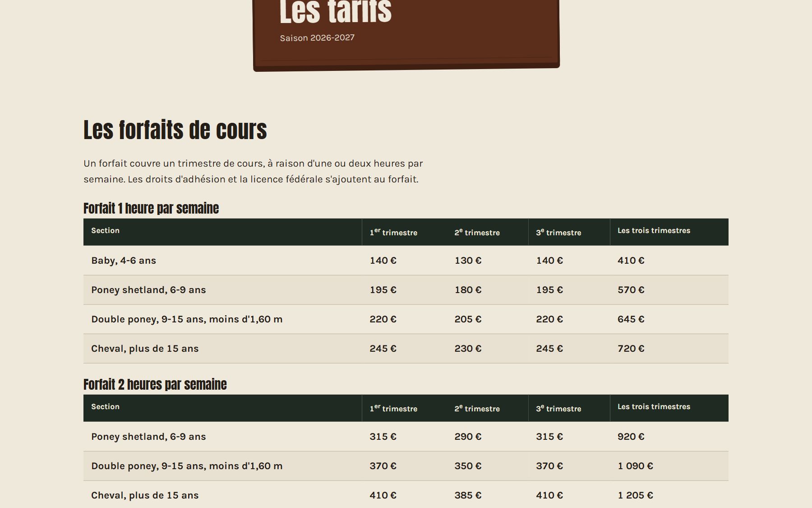812x508 pixels.
Task: Click 'Poney shetland, 6-9 ans' in 2 heures table
Action: pyautogui.click(x=148, y=437)
